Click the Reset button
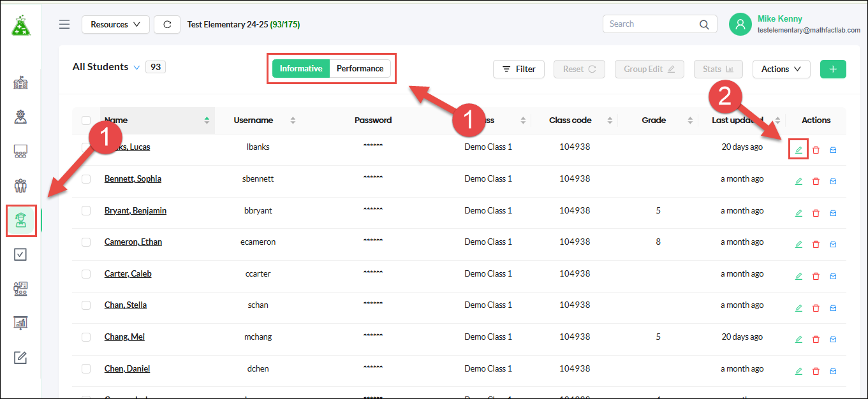 [x=579, y=69]
